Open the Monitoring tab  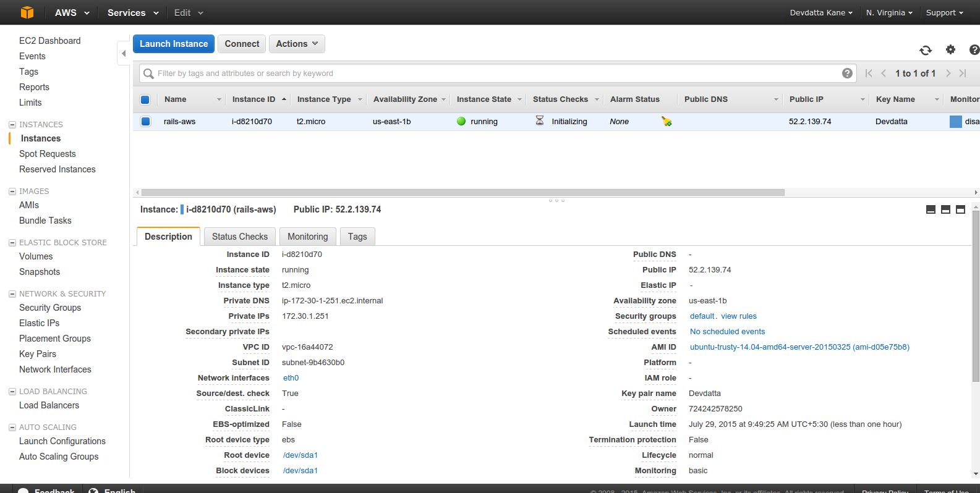pos(307,237)
